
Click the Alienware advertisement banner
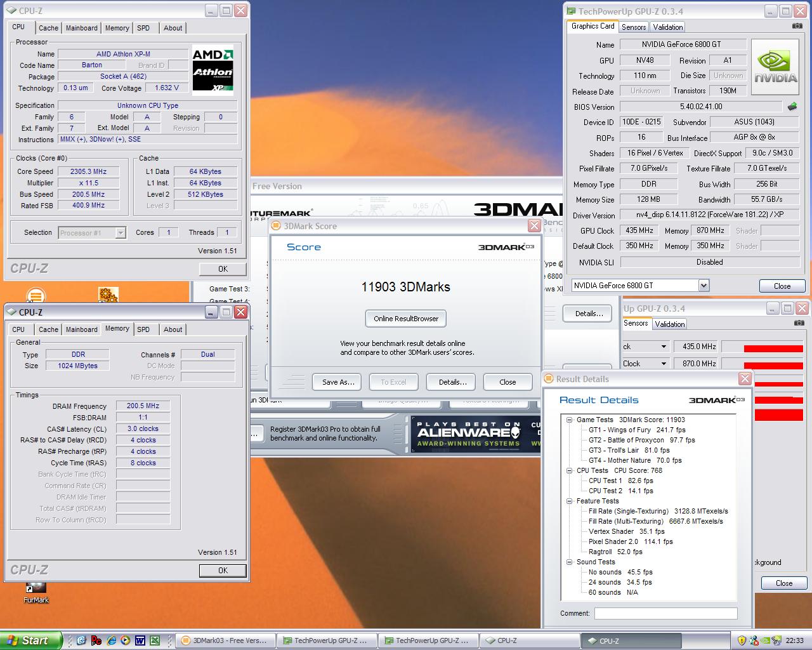click(475, 434)
